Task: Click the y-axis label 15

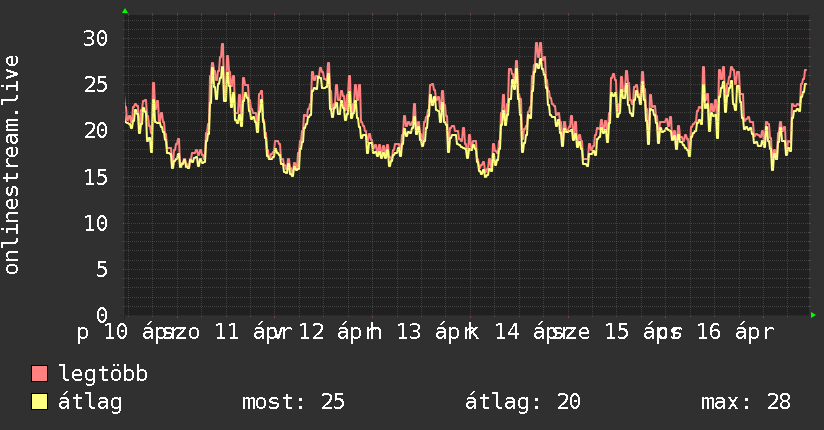Action: click(96, 177)
